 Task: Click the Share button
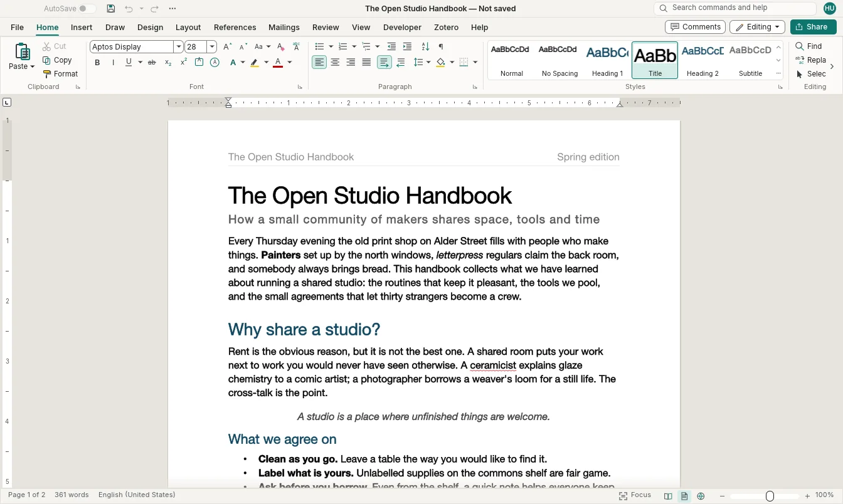[814, 27]
